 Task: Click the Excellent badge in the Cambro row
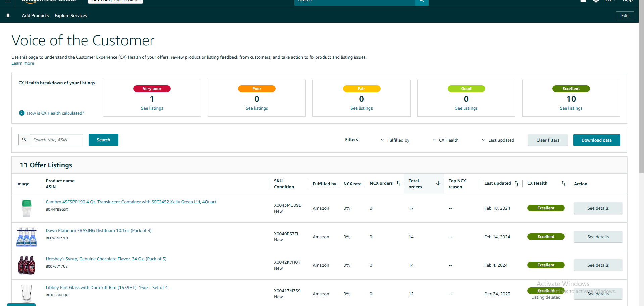[546, 208]
